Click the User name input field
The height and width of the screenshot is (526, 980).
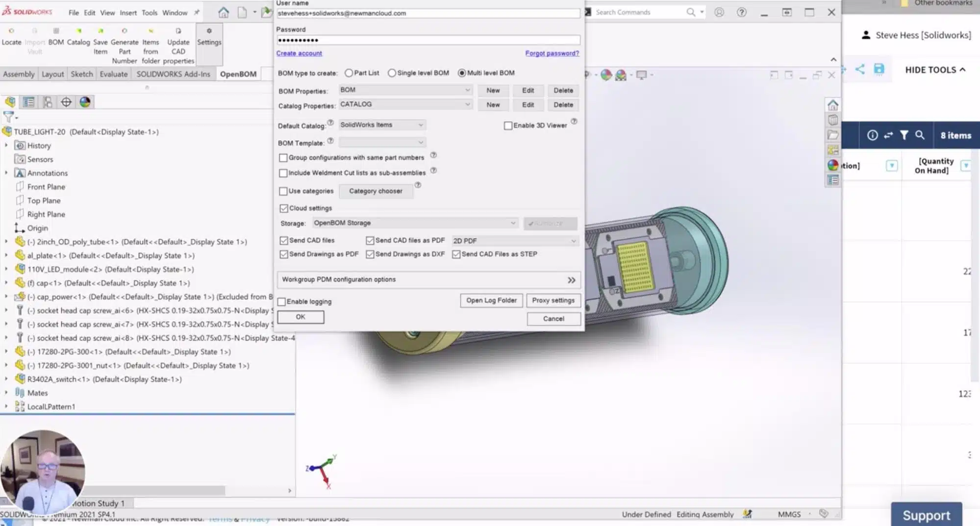[428, 13]
